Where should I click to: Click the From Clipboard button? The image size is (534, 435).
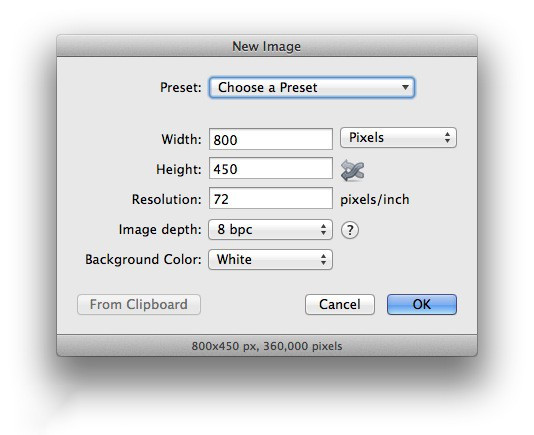(139, 305)
